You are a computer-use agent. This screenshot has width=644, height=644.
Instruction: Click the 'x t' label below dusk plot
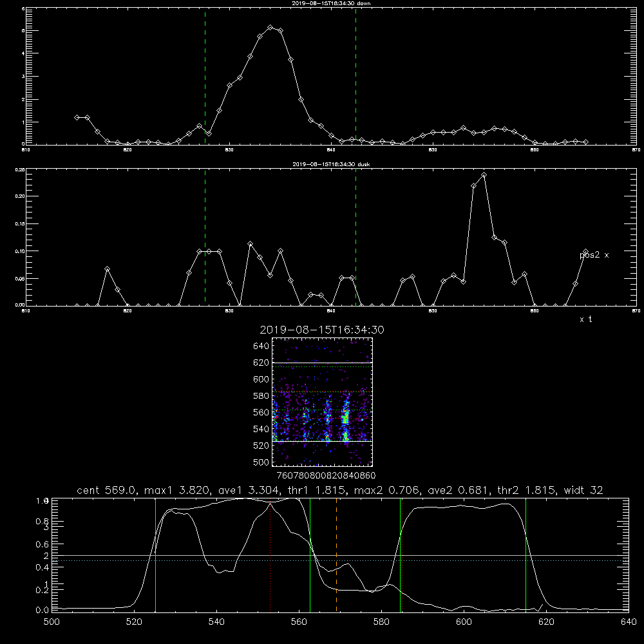point(585,319)
